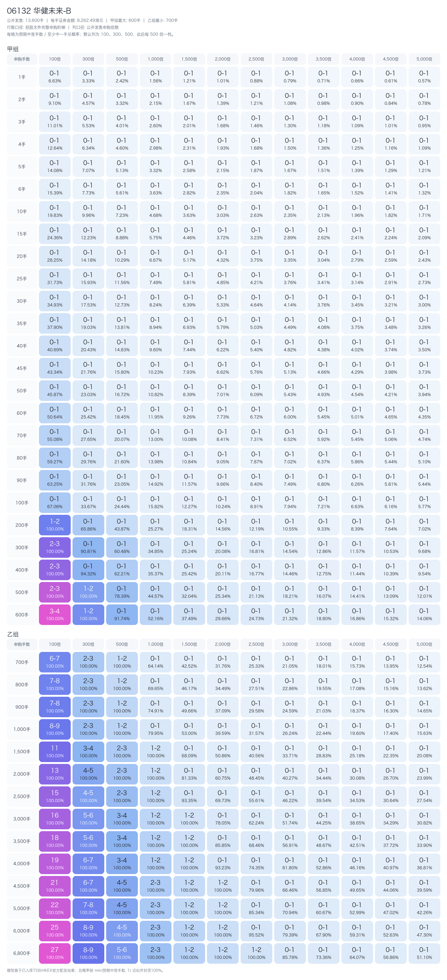Screen dimensions: 447x980
Task: Click the 乙组 1,000倍 column header
Action: [155, 644]
